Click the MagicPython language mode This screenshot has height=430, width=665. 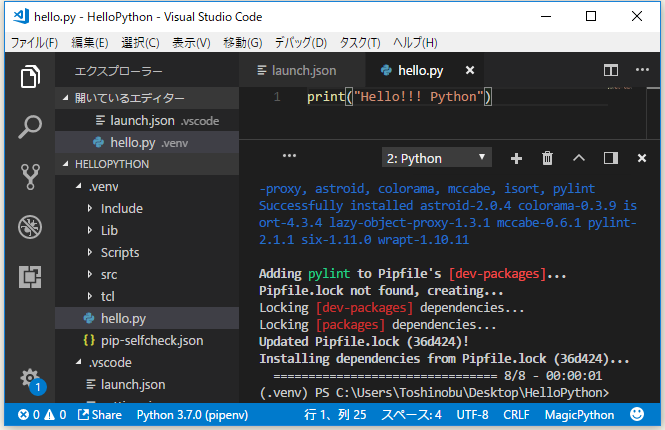click(x=579, y=415)
